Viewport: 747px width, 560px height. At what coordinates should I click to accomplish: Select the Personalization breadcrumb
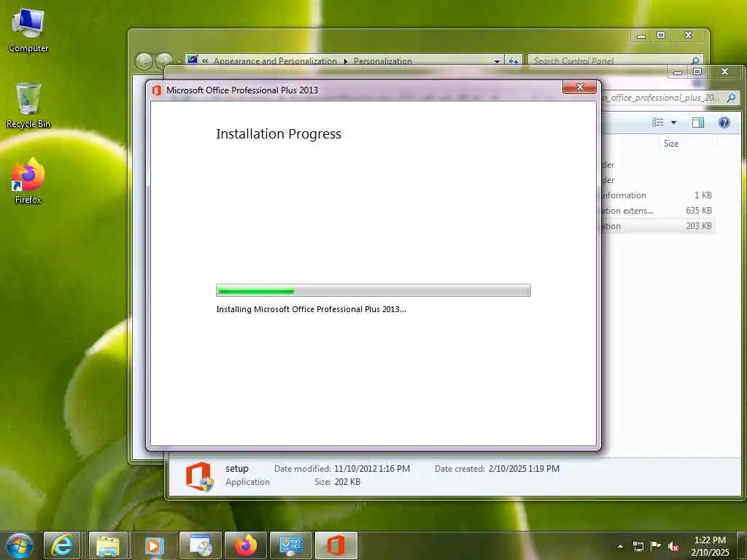tap(382, 61)
